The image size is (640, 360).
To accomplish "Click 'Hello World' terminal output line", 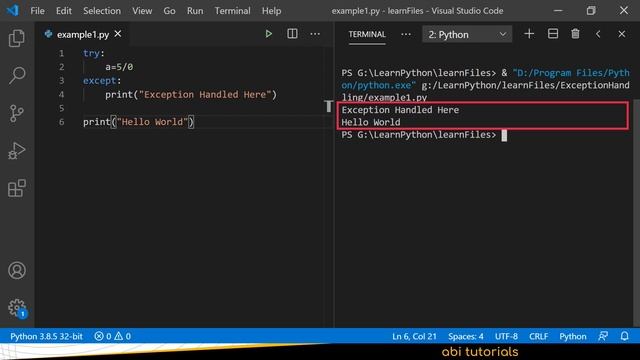I will coord(371,122).
